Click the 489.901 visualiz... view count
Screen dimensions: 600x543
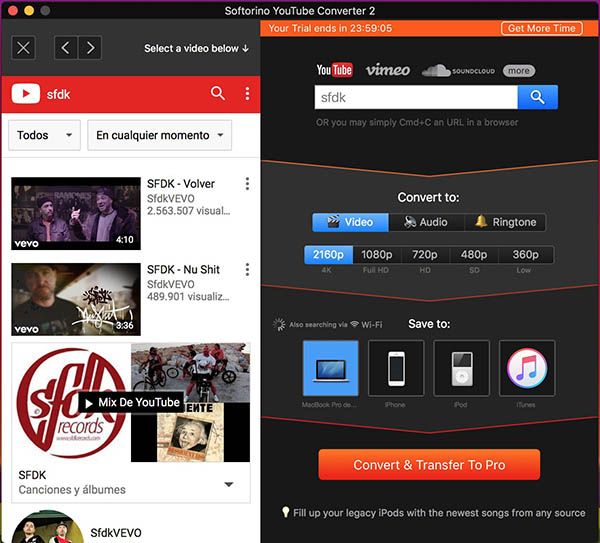click(x=188, y=297)
